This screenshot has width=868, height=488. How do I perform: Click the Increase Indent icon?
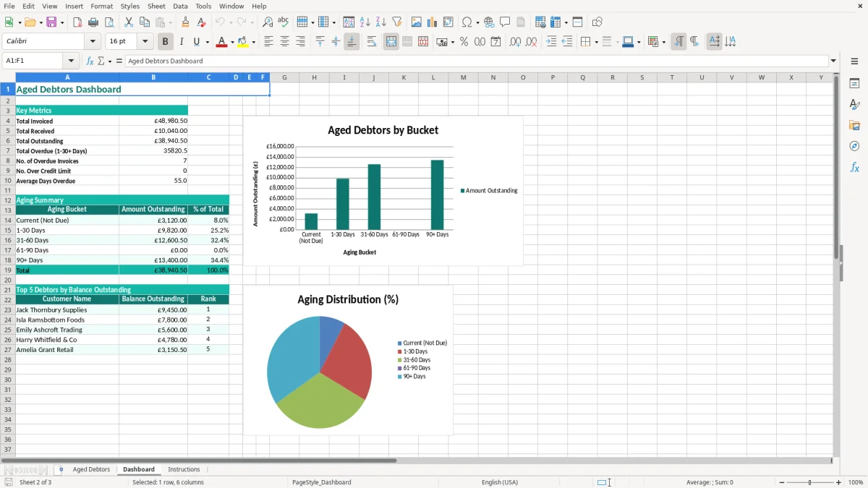(x=551, y=42)
